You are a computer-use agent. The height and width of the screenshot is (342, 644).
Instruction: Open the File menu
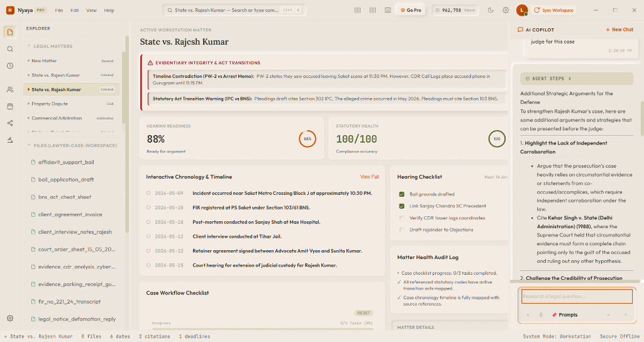tap(59, 10)
